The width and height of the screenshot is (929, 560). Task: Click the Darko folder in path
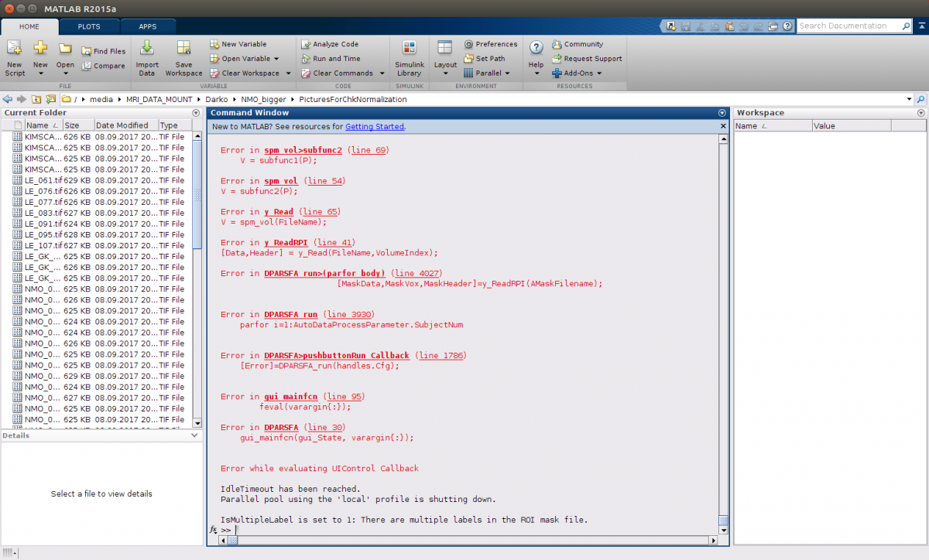click(x=216, y=99)
